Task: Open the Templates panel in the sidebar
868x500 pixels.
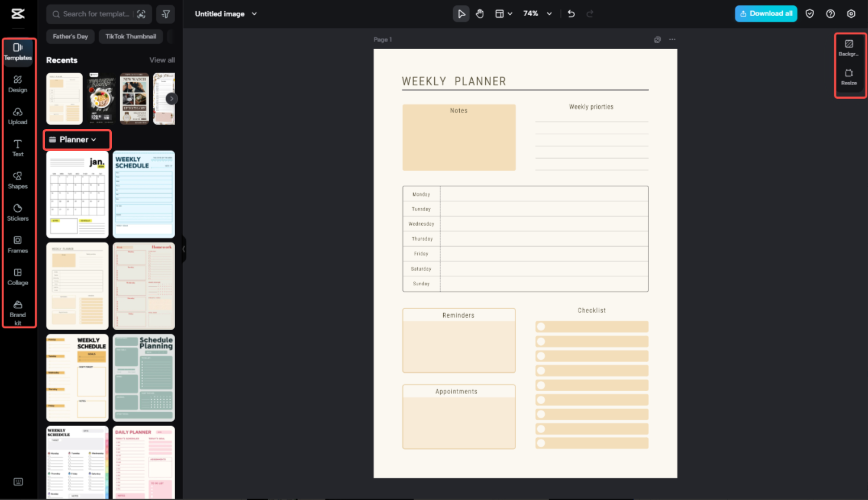Action: (x=18, y=52)
